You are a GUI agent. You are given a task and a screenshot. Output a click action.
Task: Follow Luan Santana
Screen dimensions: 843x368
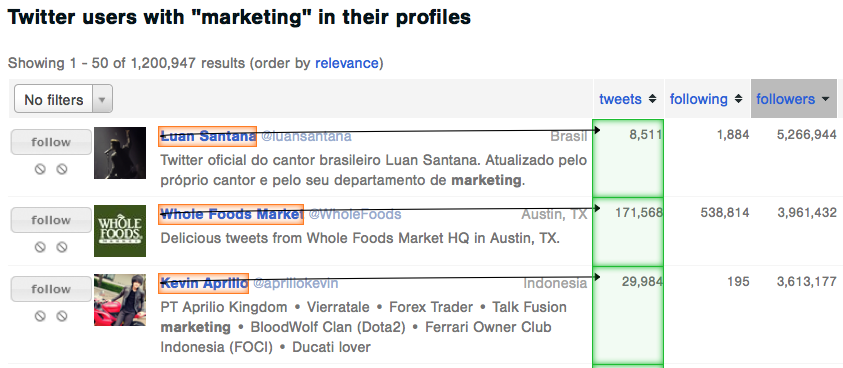pyautogui.click(x=51, y=142)
